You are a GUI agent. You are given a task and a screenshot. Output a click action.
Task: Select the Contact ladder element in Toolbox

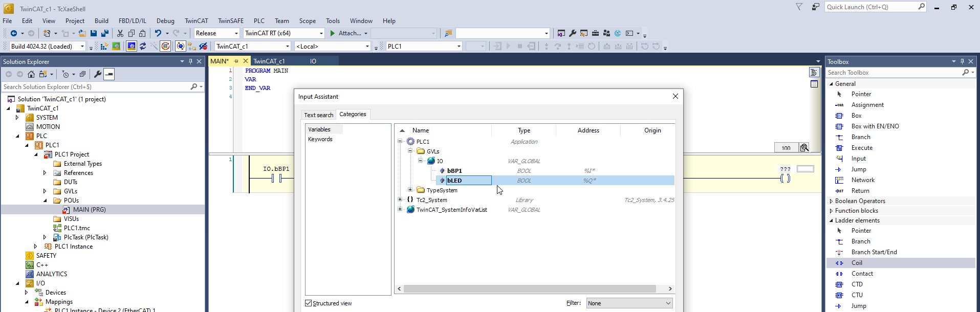(x=862, y=274)
